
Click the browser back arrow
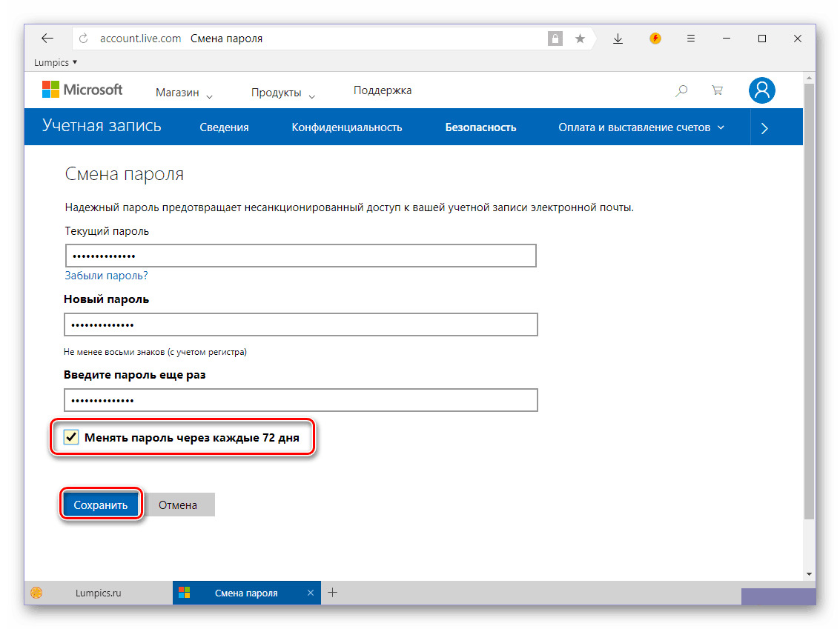click(x=47, y=39)
